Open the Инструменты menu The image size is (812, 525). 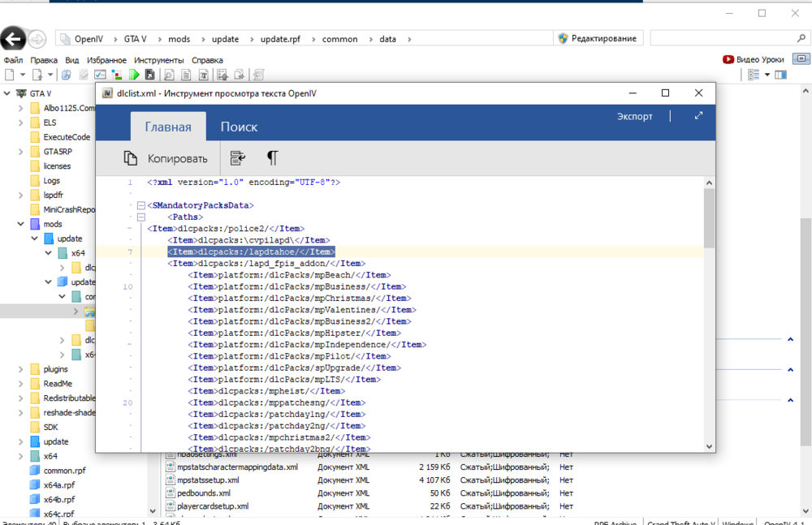(x=159, y=60)
